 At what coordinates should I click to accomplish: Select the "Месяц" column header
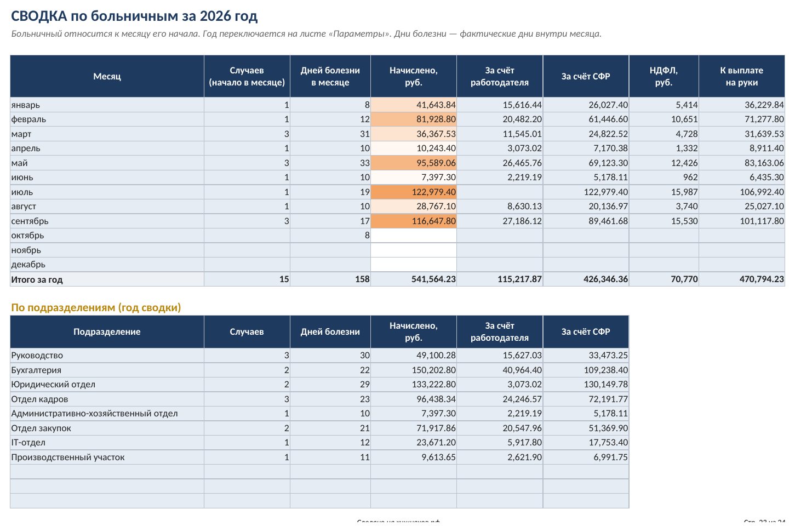click(107, 76)
